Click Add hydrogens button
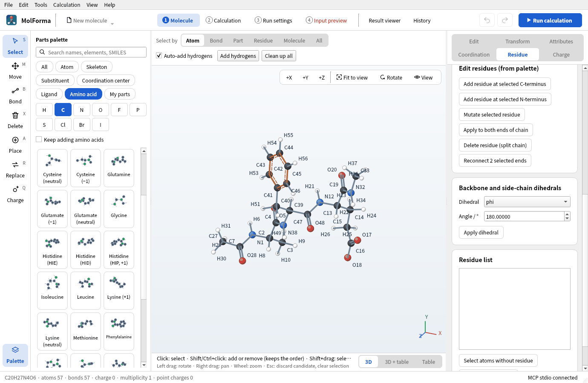Image resolution: width=588 pixels, height=383 pixels. tap(238, 56)
